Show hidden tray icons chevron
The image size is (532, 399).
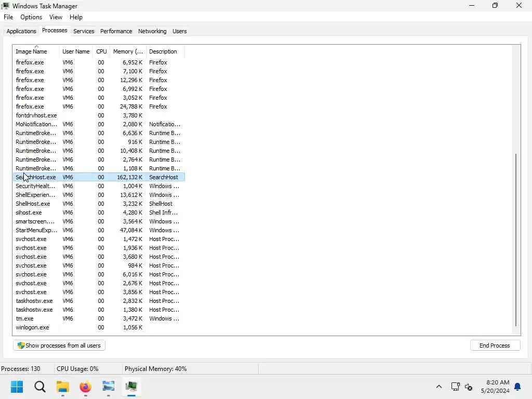click(438, 387)
